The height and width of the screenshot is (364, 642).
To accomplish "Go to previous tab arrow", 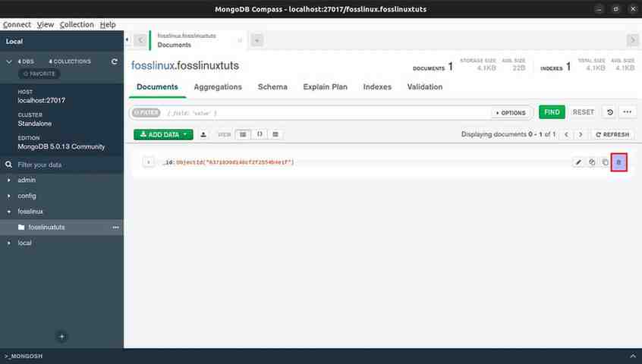I will pyautogui.click(x=140, y=40).
